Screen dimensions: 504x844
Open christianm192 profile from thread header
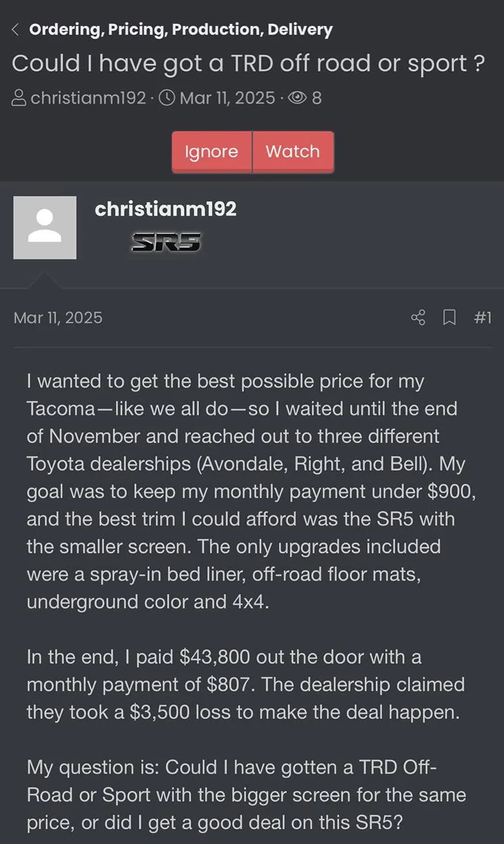coord(88,98)
